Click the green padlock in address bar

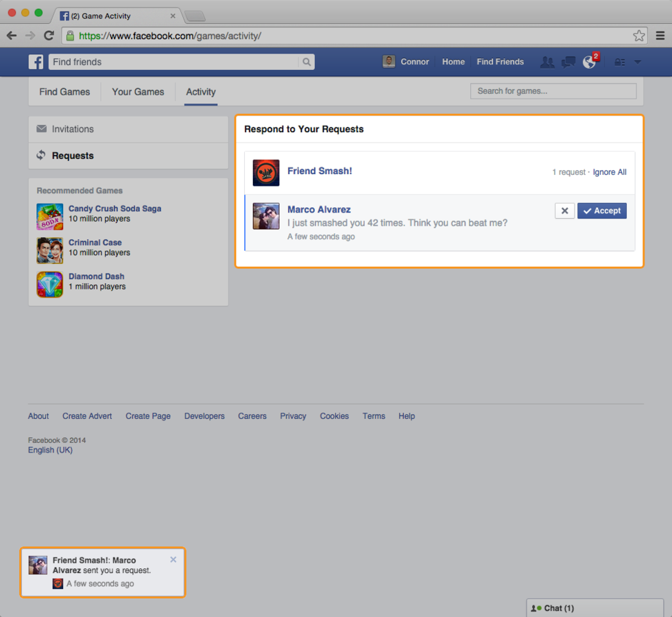70,36
